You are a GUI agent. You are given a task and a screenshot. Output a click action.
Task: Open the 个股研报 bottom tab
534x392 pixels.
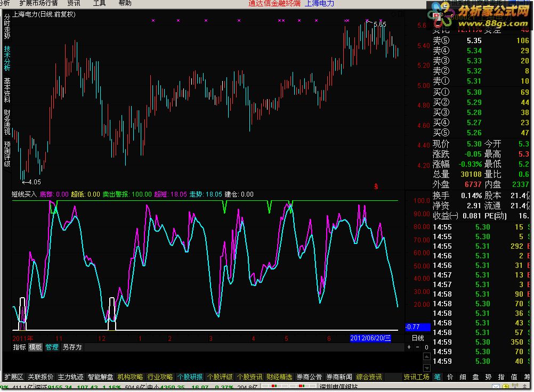pos(190,377)
